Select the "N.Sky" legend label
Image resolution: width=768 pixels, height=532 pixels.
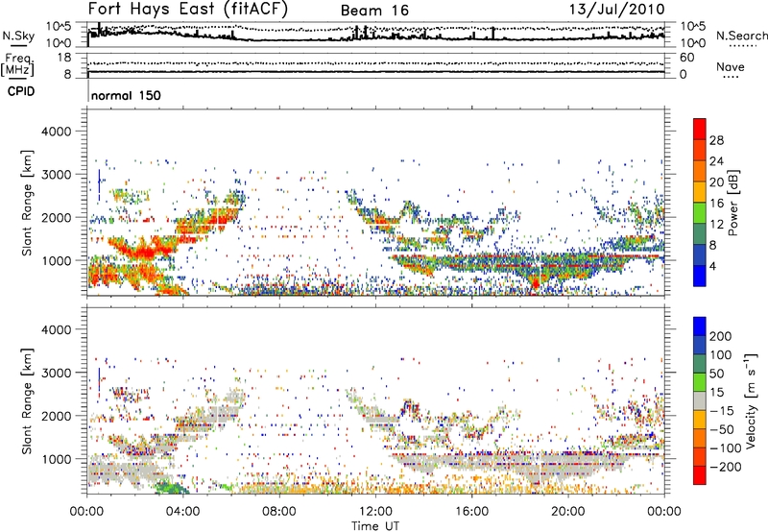click(x=18, y=36)
